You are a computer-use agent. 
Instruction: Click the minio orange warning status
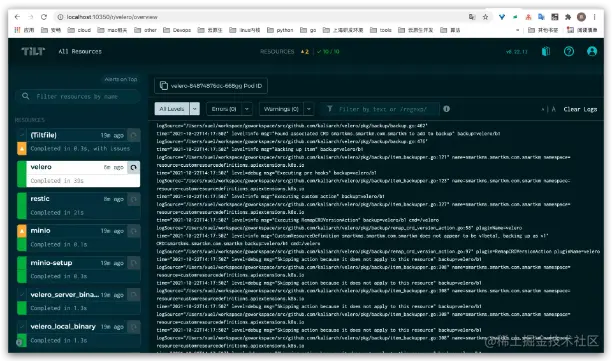(22, 231)
